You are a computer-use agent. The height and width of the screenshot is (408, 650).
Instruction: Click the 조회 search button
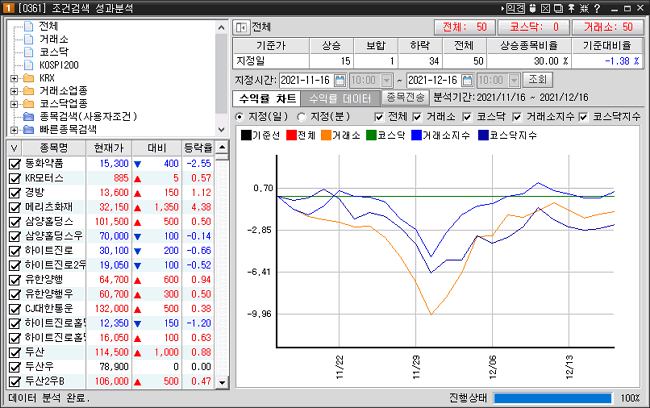(x=538, y=80)
